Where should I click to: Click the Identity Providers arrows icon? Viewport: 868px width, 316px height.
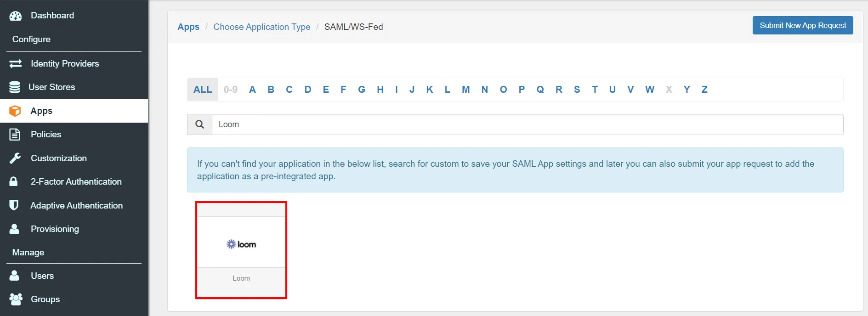coord(16,64)
